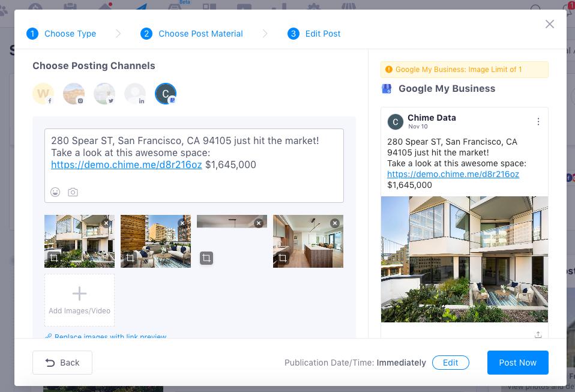Open the emoji picker in post editor

point(55,192)
